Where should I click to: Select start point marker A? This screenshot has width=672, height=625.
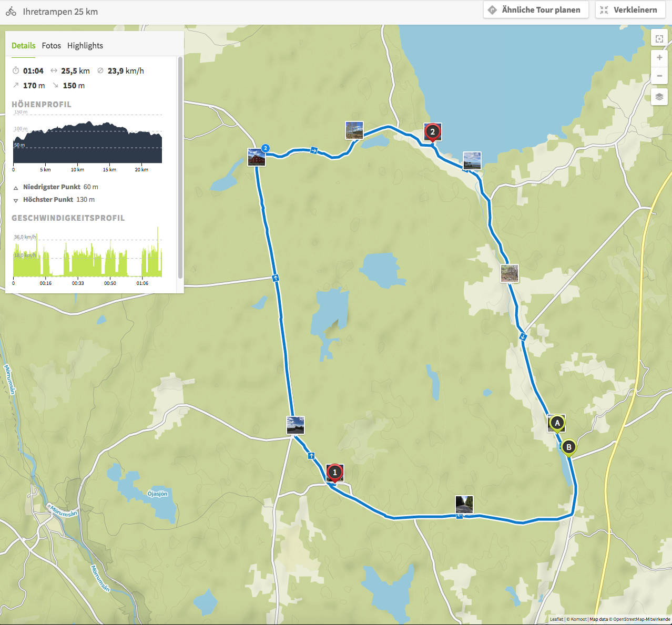[x=557, y=423]
